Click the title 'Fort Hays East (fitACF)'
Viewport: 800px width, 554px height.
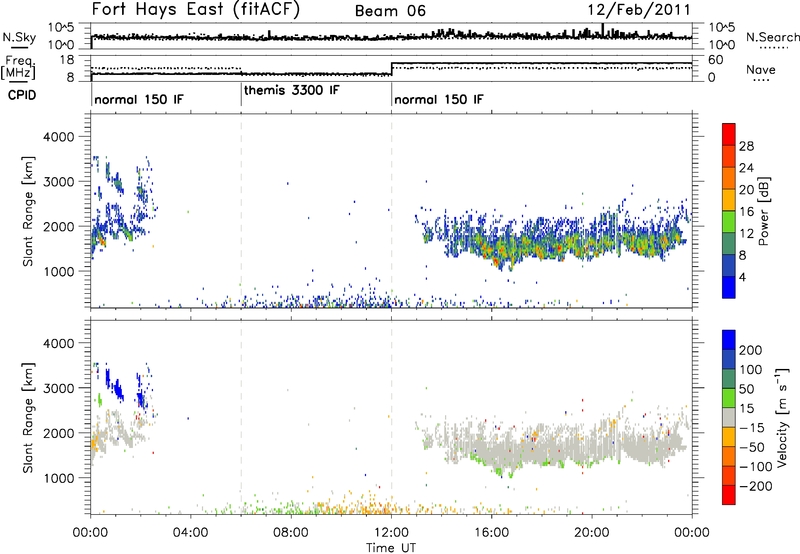195,10
